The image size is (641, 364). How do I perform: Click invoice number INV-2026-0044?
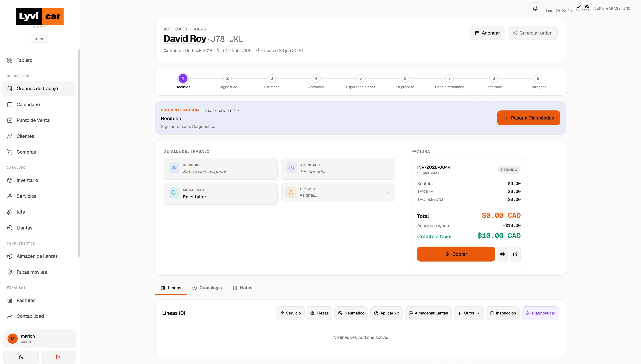tap(434, 167)
